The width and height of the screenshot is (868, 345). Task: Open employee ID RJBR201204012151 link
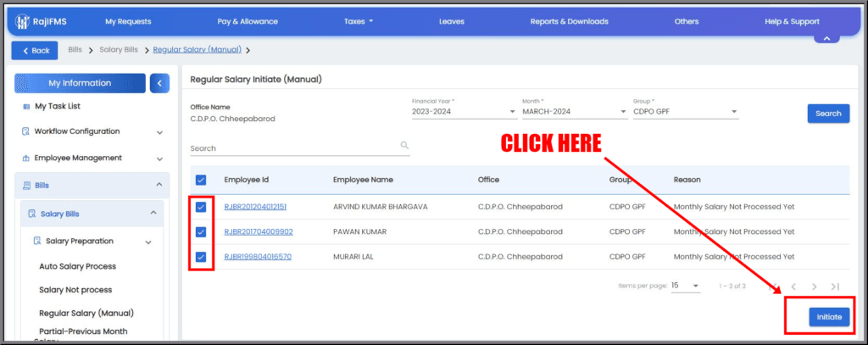[255, 207]
